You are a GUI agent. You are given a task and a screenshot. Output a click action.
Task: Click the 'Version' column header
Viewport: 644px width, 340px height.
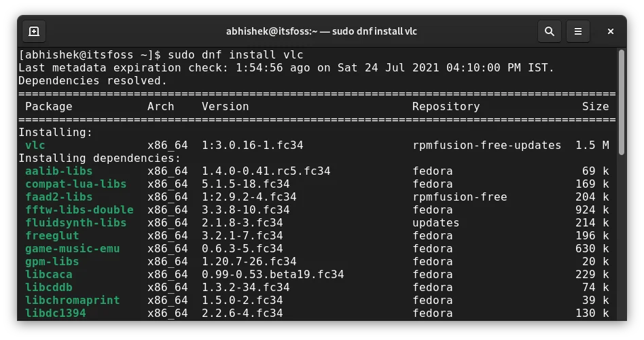click(225, 107)
